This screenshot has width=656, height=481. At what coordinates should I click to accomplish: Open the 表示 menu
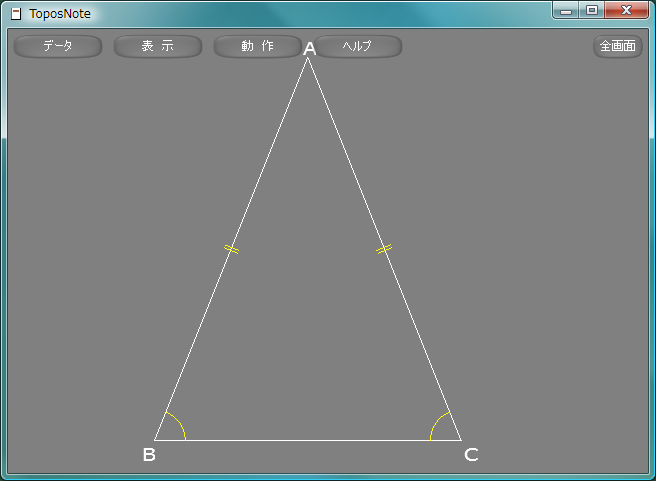point(158,46)
